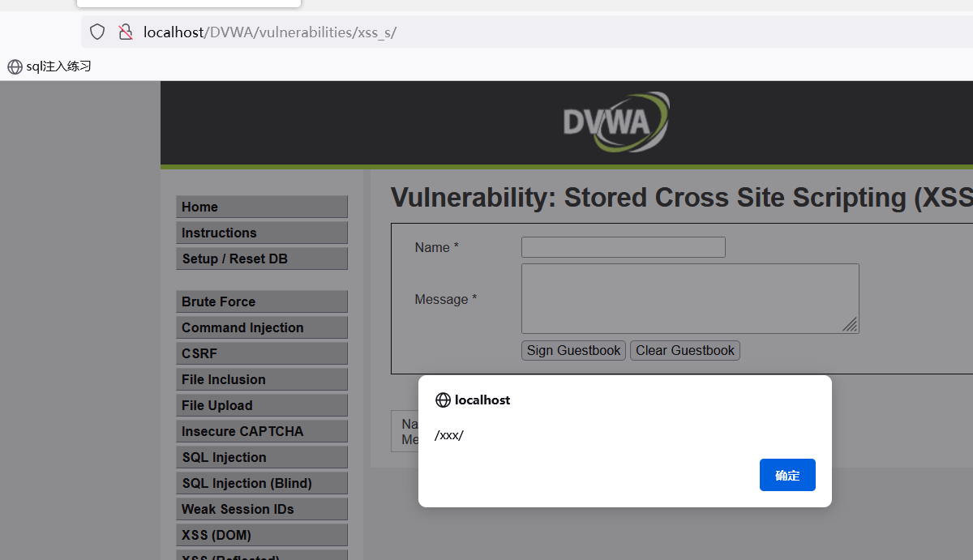Open the Instructions menu item
973x560 pixels.
click(262, 233)
